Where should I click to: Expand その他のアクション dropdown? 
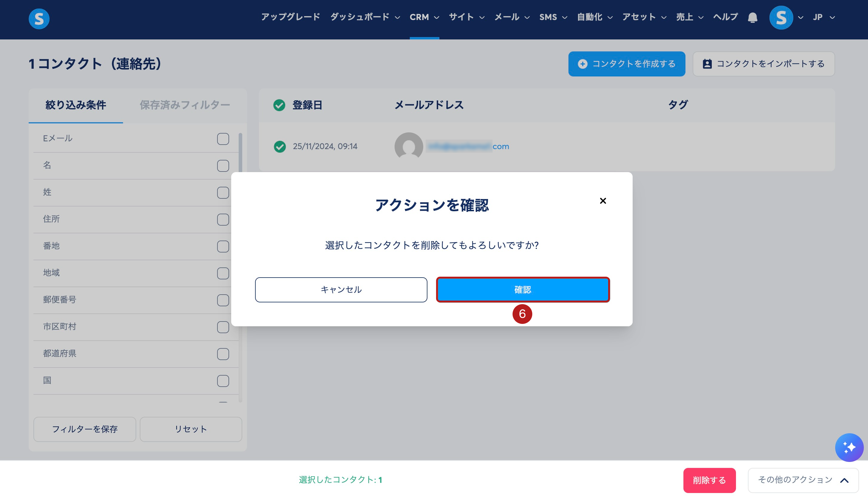[x=803, y=480]
